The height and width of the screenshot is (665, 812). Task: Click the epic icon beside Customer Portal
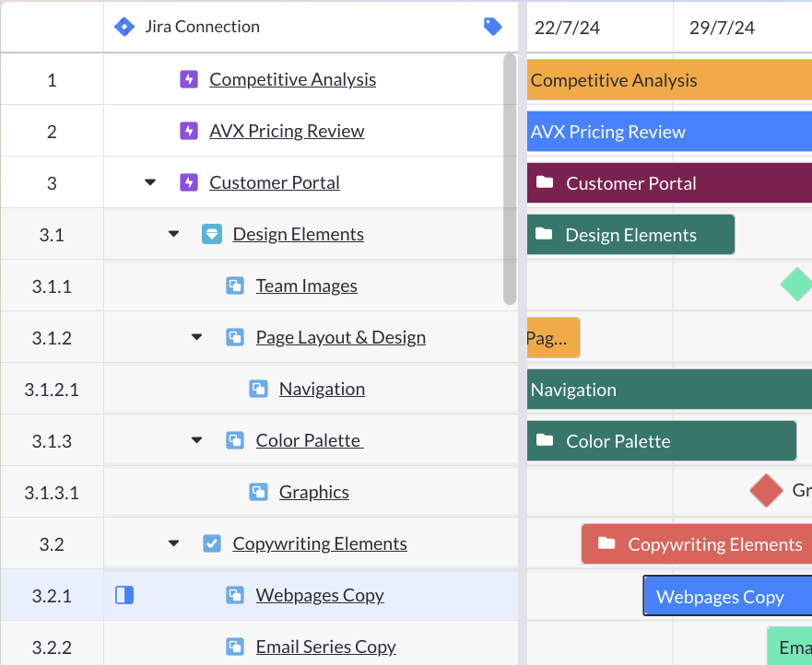click(x=189, y=182)
